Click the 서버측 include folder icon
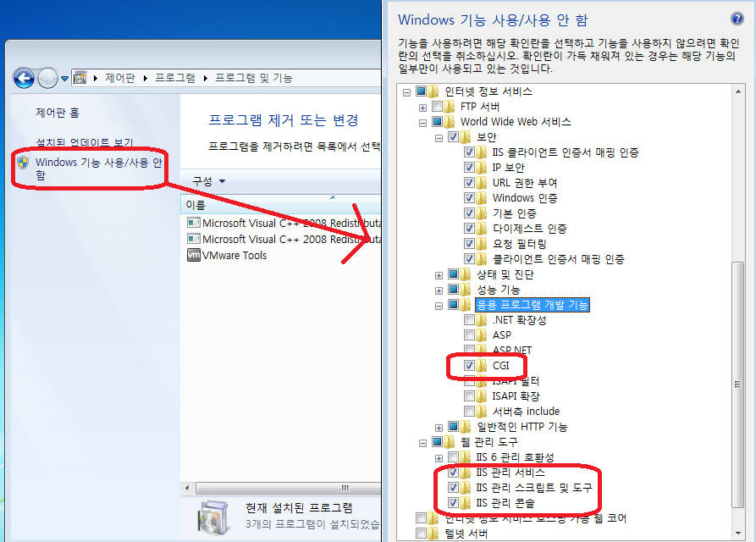The width and height of the screenshot is (756, 542). tap(481, 412)
